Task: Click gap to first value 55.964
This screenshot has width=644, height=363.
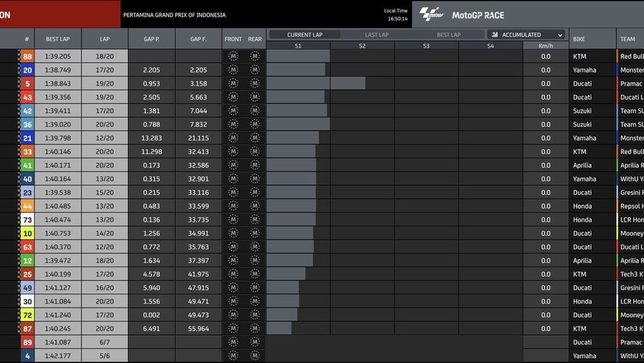Action: click(198, 328)
